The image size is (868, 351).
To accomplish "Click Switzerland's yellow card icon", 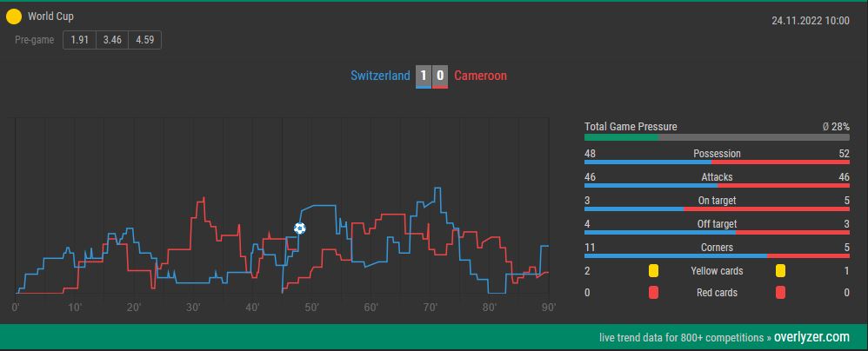I will 654,271.
